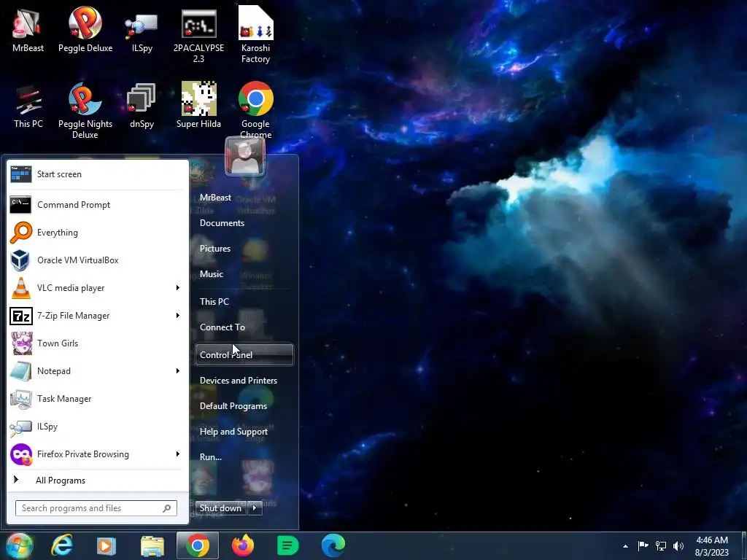Launch ILSpy from start menu list
The image size is (747, 560).
point(97,426)
